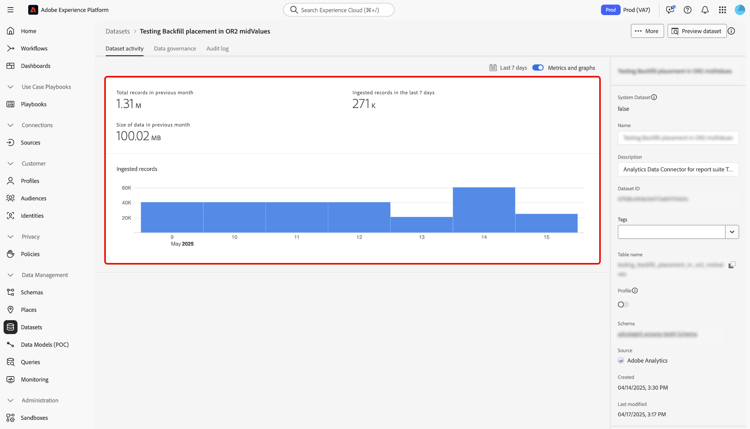This screenshot has height=429, width=750.
Task: Switch to the Audit log tab
Action: point(217,48)
